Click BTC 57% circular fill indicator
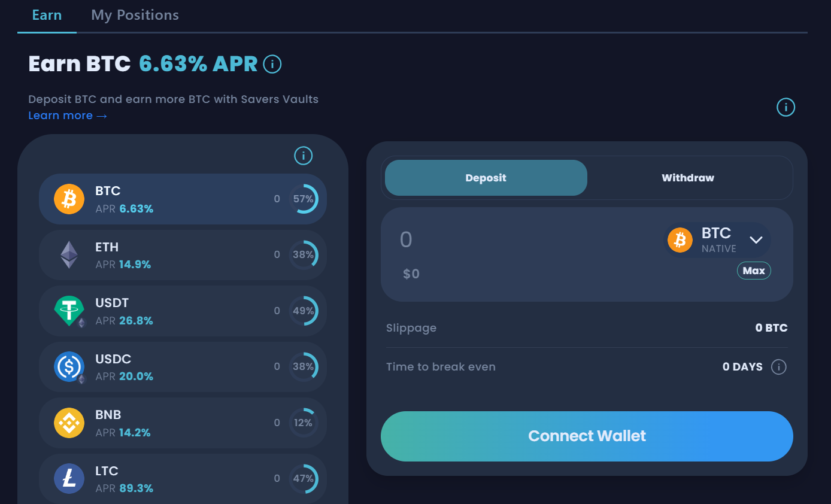 pos(304,199)
